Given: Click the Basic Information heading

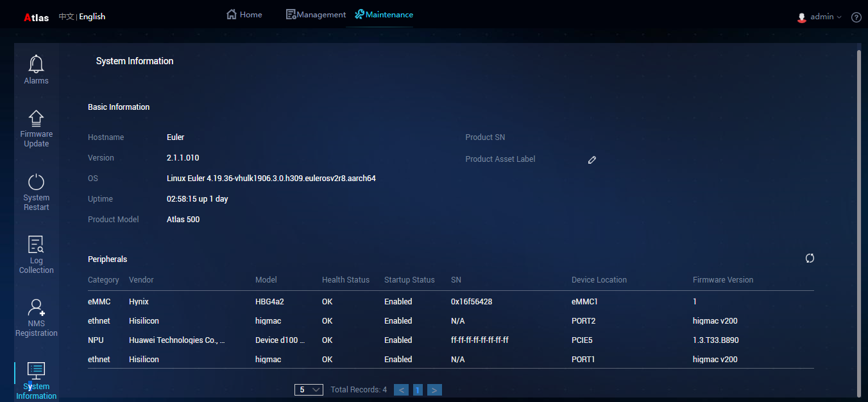Looking at the screenshot, I should tap(119, 107).
